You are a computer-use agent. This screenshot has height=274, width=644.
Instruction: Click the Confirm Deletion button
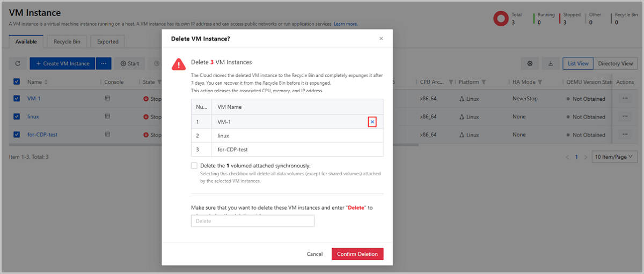tap(357, 254)
